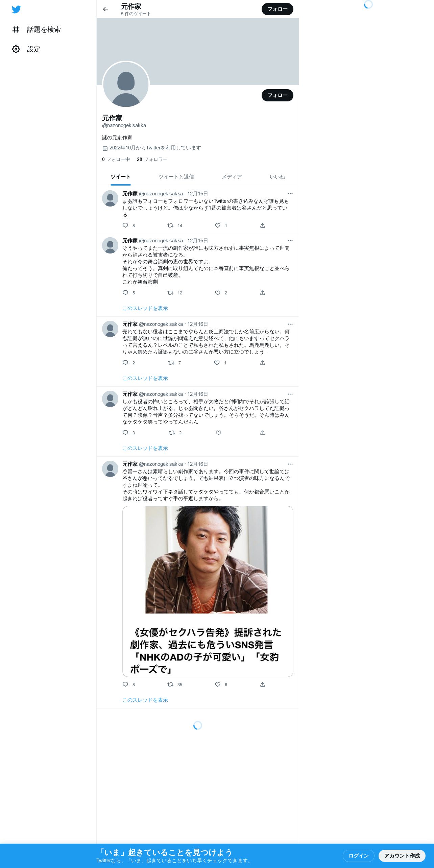Screen dimensions: 434x868
Task: Expand thread with このスレッドを表示 under second tweet
Action: (x=145, y=308)
